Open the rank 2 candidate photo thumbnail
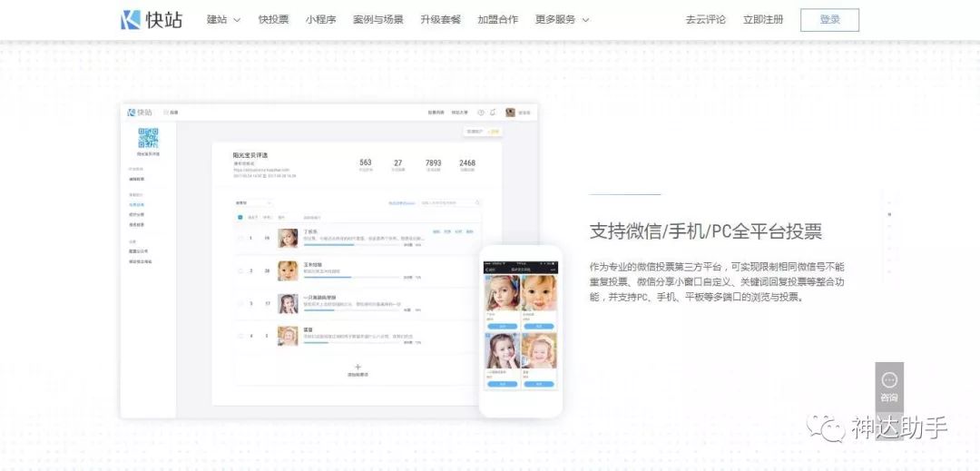 pyautogui.click(x=288, y=271)
